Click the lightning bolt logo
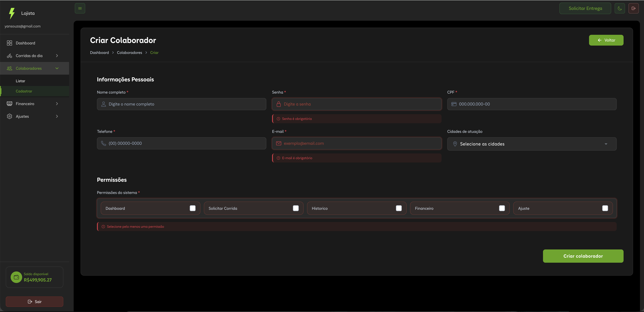Screen dimensions: 644x312 [12, 13]
